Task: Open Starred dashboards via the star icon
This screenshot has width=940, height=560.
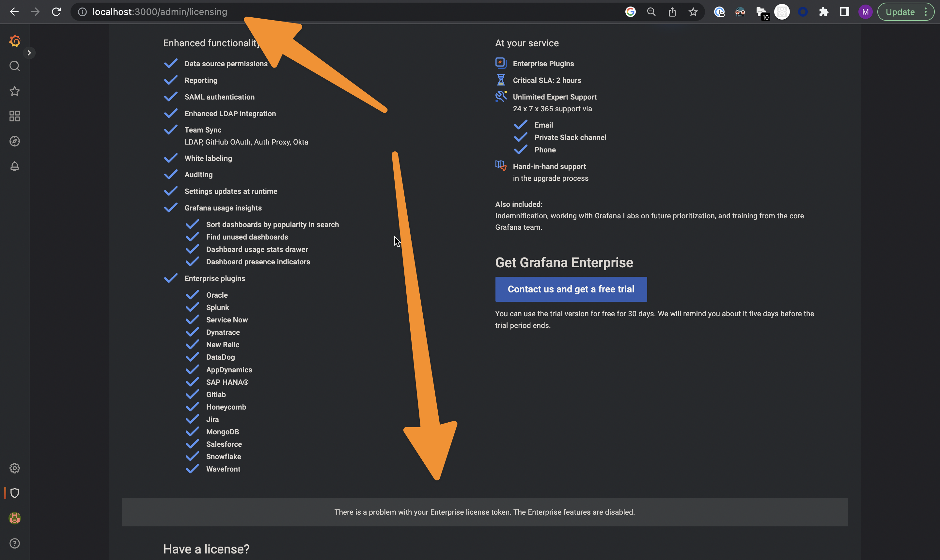Action: 15,91
